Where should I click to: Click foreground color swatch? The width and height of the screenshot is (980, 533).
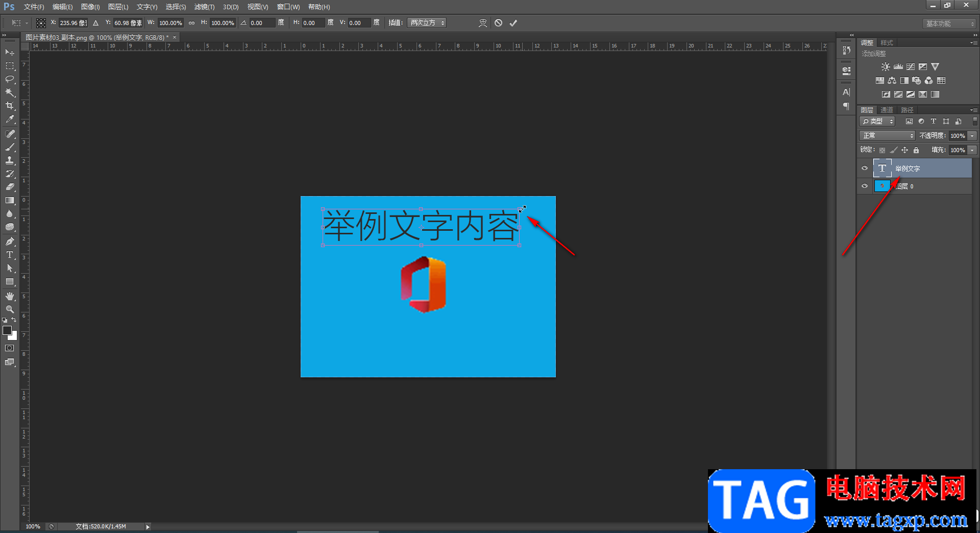click(7, 330)
